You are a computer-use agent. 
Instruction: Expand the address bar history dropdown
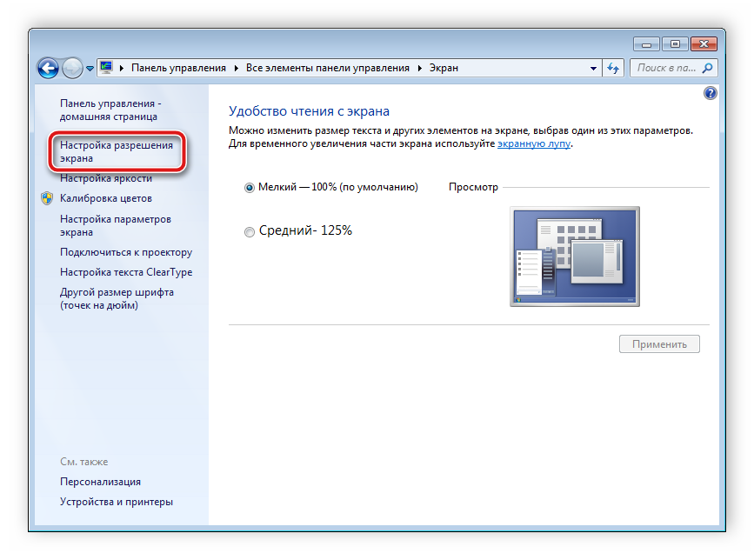click(x=593, y=68)
